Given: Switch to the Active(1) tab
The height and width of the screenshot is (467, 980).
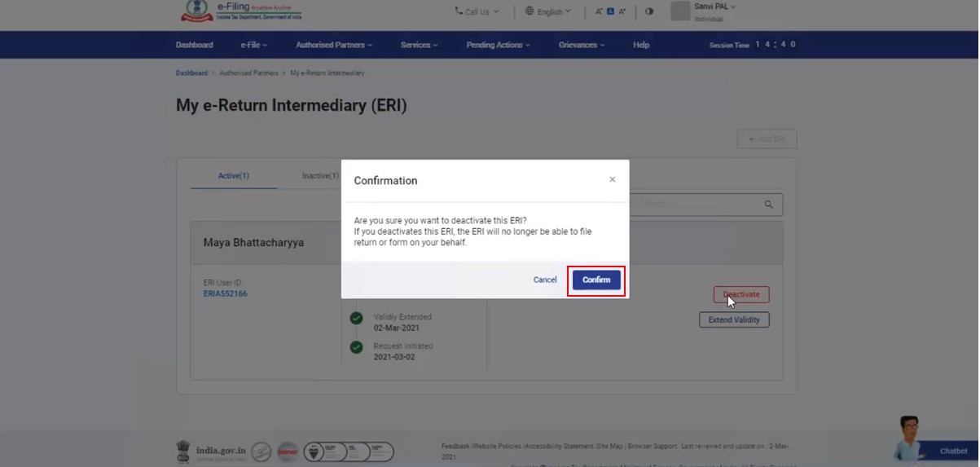Looking at the screenshot, I should (x=233, y=175).
